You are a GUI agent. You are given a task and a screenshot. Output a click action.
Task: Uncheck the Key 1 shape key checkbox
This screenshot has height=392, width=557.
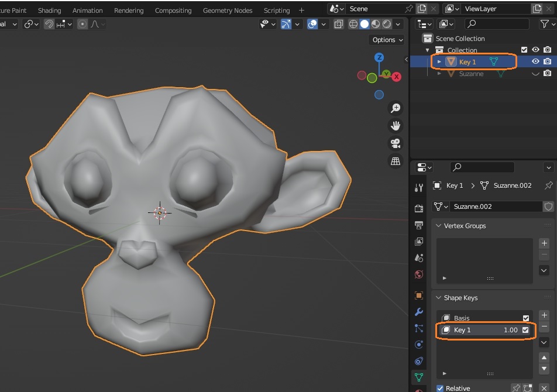point(525,330)
